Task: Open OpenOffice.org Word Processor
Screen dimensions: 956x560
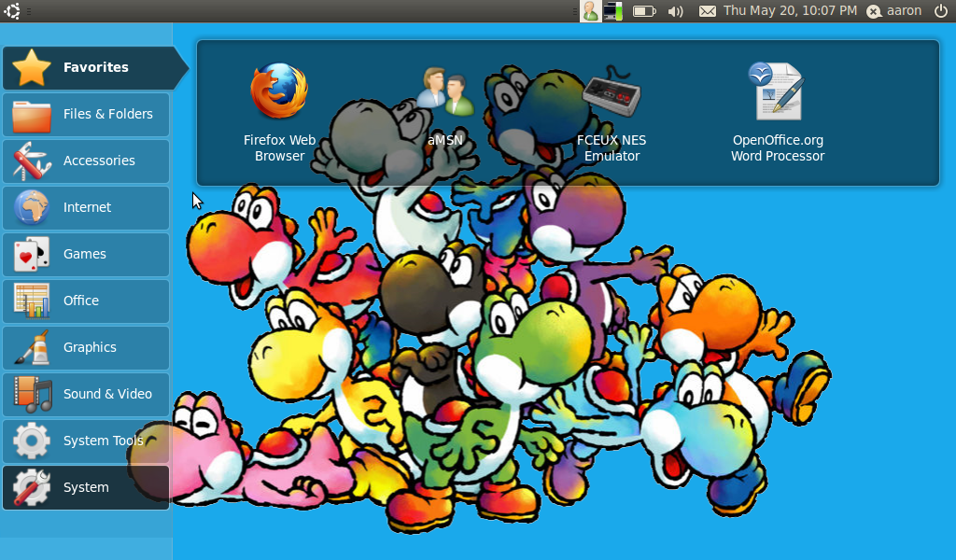Action: [778, 111]
